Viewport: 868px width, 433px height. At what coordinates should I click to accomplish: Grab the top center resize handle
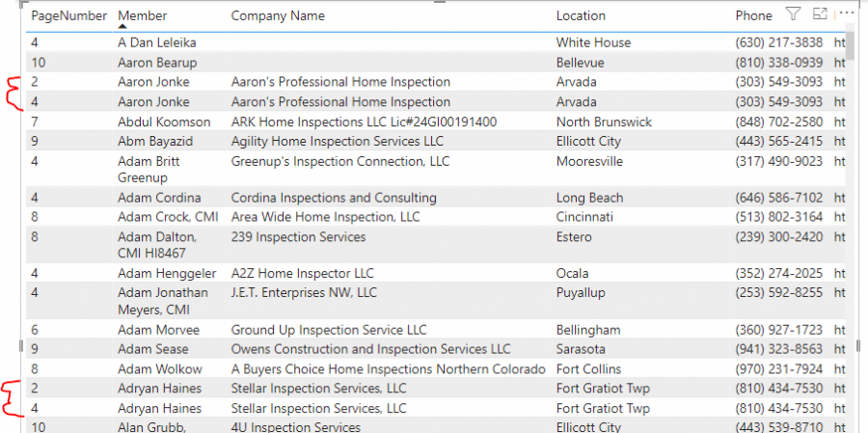(439, 2)
